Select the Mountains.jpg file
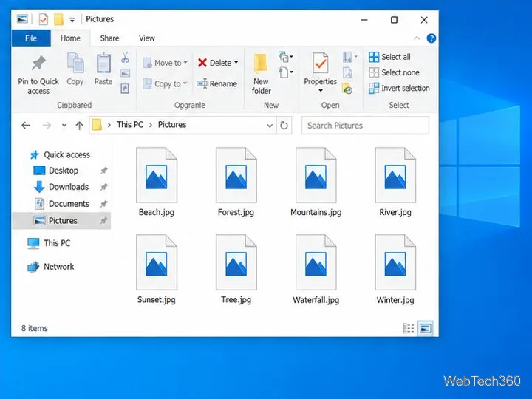Image resolution: width=532 pixels, height=399 pixels. coord(316,182)
